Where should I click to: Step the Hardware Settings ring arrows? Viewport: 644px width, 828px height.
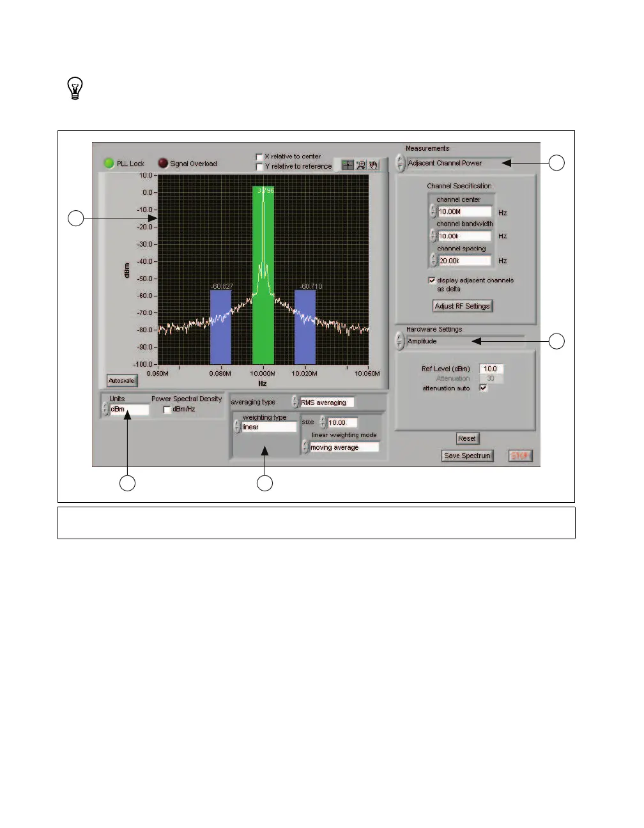pos(401,342)
